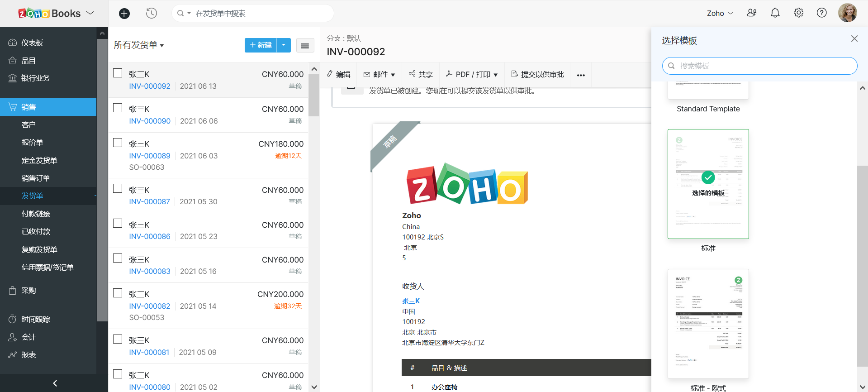
Task: Choose the 标准 - 欧式 template thumbnail
Action: [708, 324]
